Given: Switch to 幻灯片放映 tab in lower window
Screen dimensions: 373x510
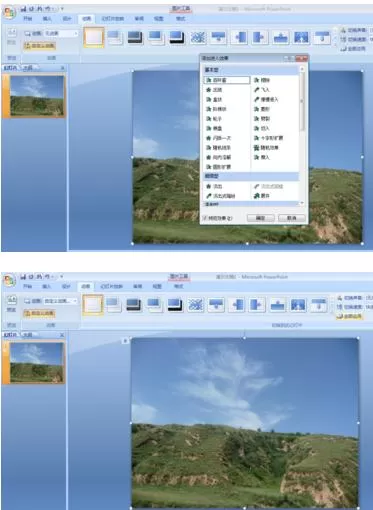Looking at the screenshot, I should pos(112,286).
